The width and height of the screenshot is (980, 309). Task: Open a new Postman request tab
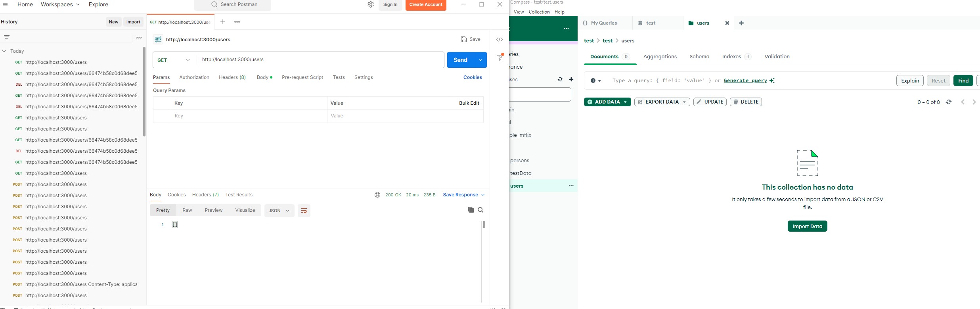pos(223,22)
